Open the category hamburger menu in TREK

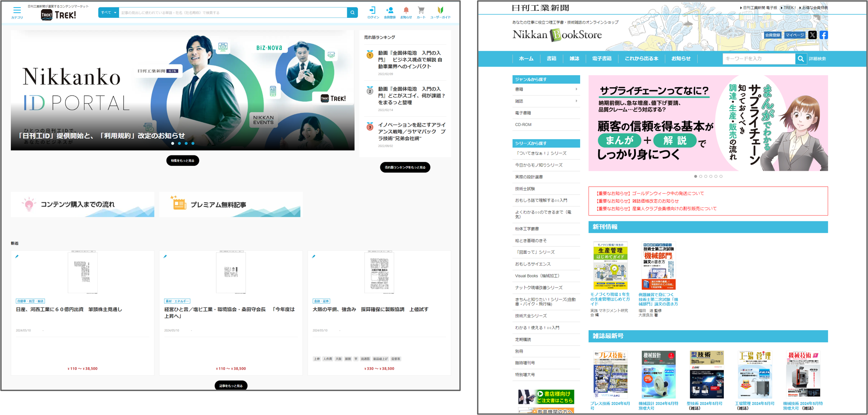(17, 10)
